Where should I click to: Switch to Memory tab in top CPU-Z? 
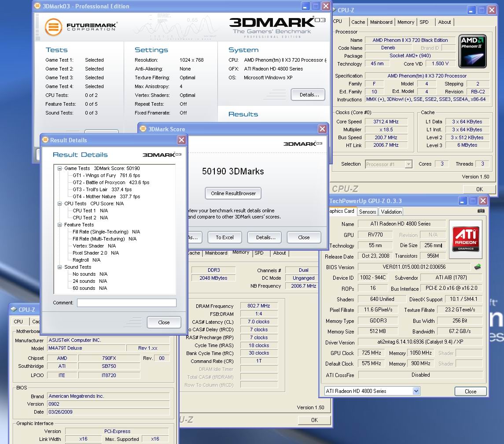[406, 22]
